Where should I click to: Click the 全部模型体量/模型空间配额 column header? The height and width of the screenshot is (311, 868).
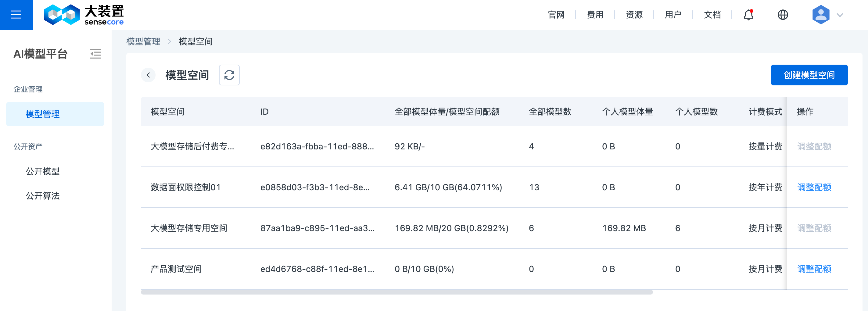[447, 112]
